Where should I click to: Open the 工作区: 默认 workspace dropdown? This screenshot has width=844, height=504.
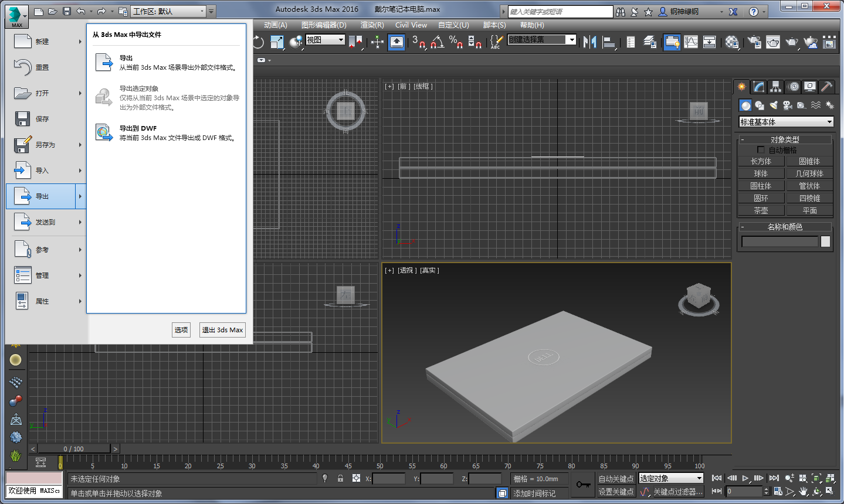point(168,11)
